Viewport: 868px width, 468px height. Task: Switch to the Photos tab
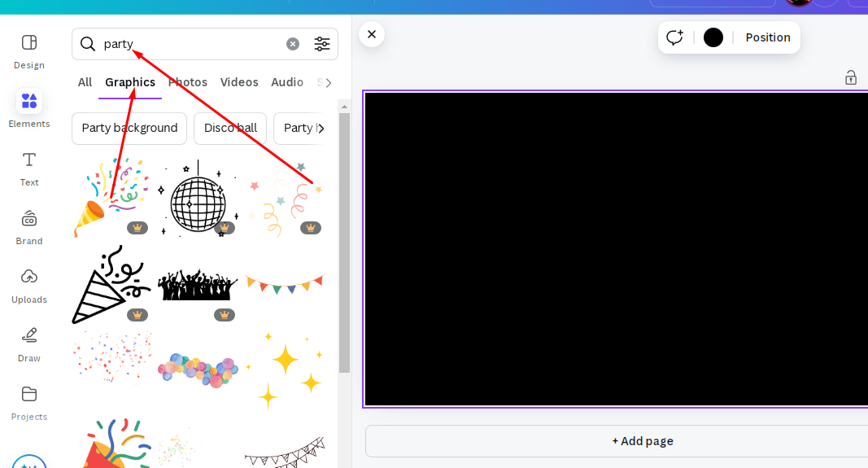pos(188,82)
